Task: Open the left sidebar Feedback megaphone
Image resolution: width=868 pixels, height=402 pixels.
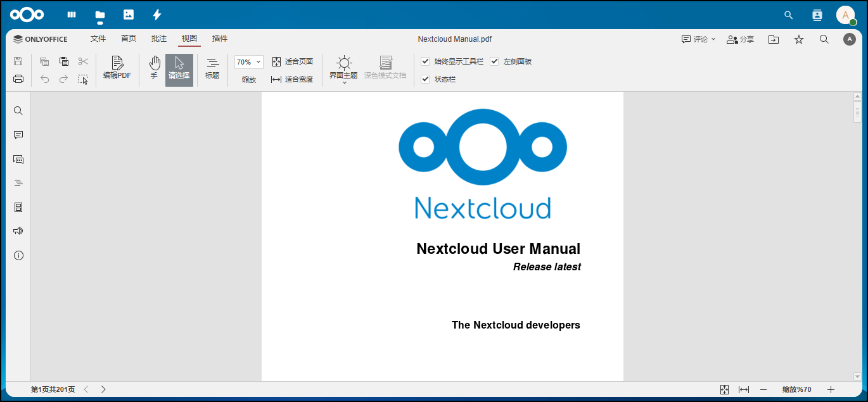Action: (x=18, y=231)
